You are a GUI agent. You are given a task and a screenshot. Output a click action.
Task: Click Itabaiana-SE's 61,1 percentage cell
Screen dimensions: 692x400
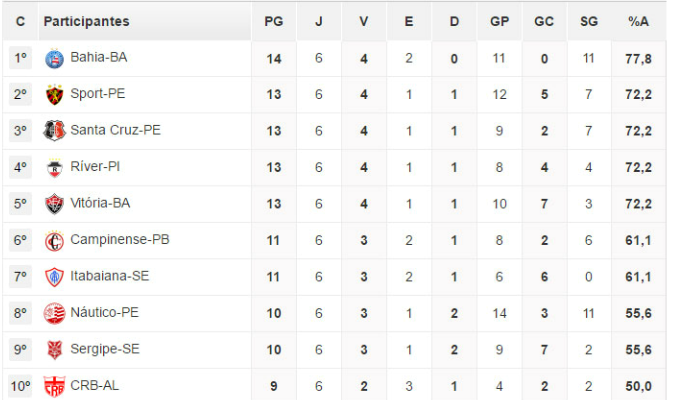tap(639, 276)
